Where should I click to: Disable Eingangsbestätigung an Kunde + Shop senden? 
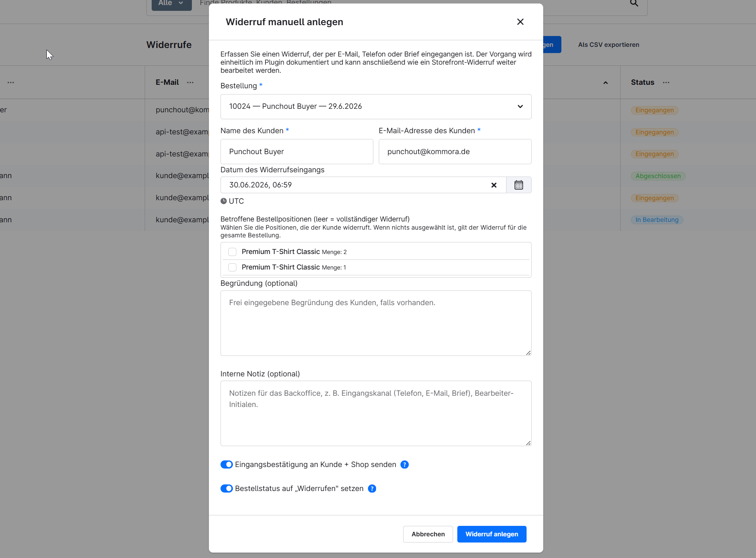[x=227, y=465]
